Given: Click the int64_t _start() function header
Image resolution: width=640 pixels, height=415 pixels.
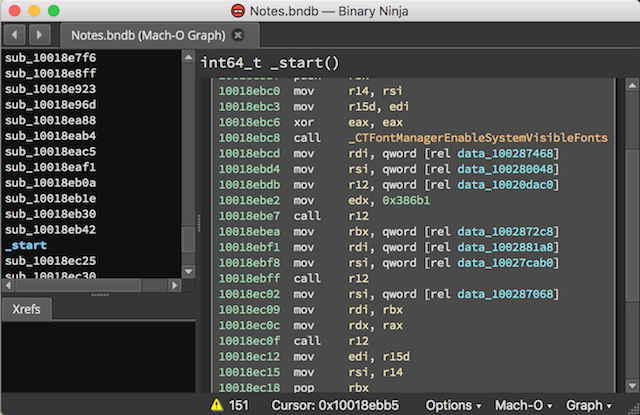Looking at the screenshot, I should point(270,63).
